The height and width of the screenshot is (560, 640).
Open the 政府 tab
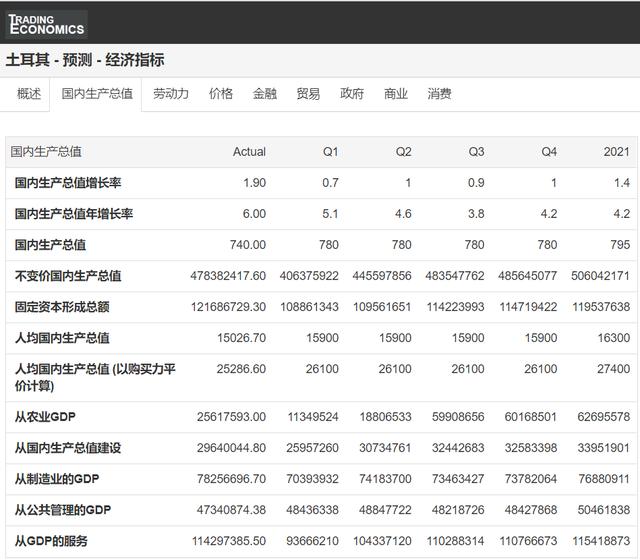[x=352, y=94]
